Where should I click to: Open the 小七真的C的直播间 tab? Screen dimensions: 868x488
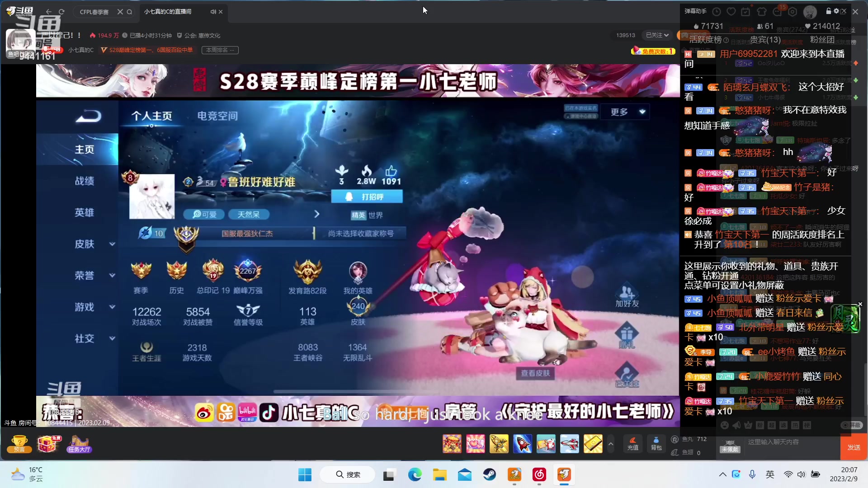[x=167, y=12]
